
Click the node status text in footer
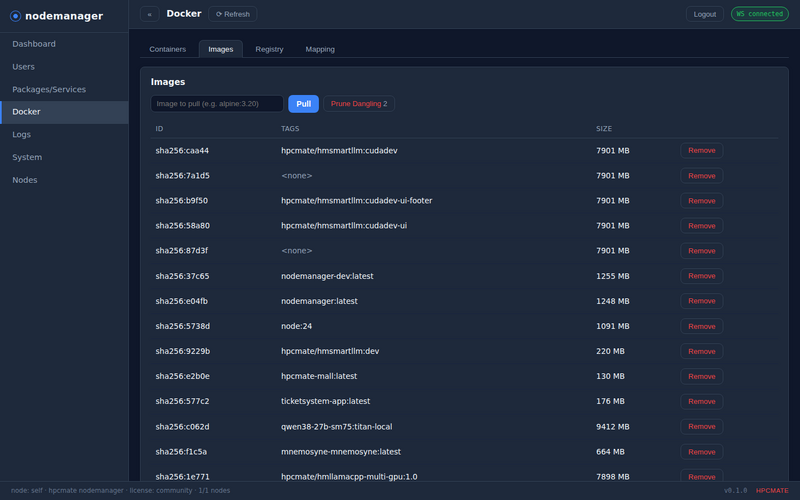pyautogui.click(x=120, y=490)
